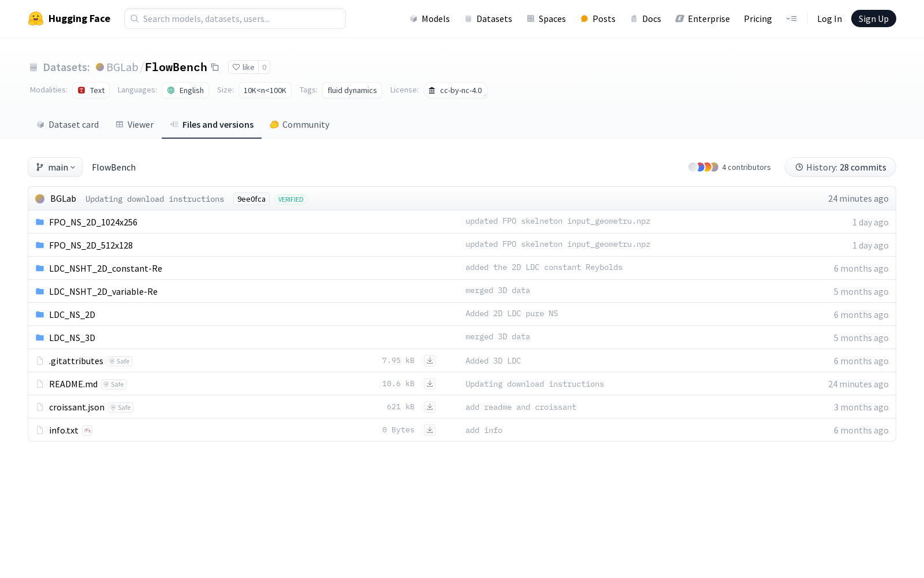
Task: Click the Text modality tag
Action: click(91, 90)
